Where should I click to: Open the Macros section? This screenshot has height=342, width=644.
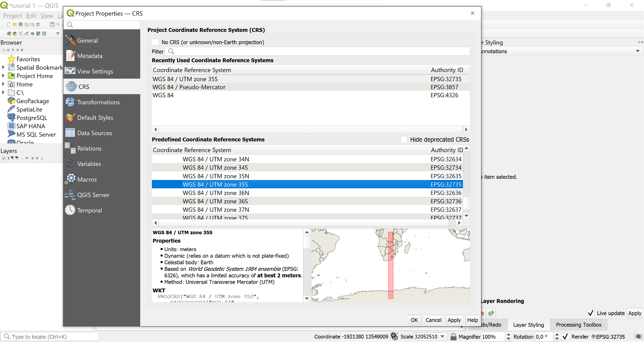[x=102, y=179]
